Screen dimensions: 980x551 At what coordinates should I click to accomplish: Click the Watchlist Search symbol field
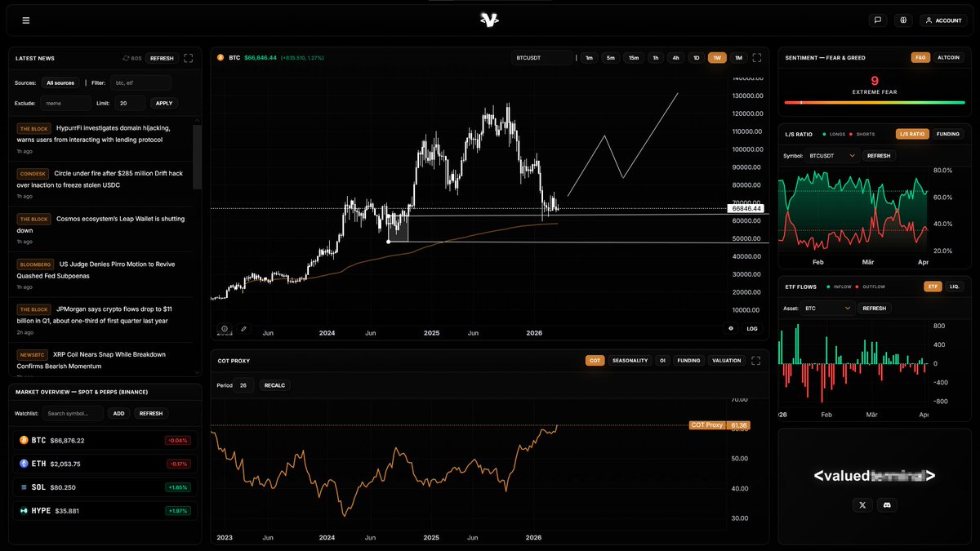pos(73,413)
